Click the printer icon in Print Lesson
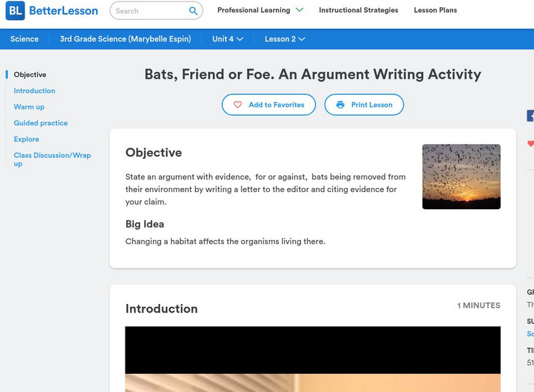Viewport: 534px width, 392px height. click(x=340, y=105)
